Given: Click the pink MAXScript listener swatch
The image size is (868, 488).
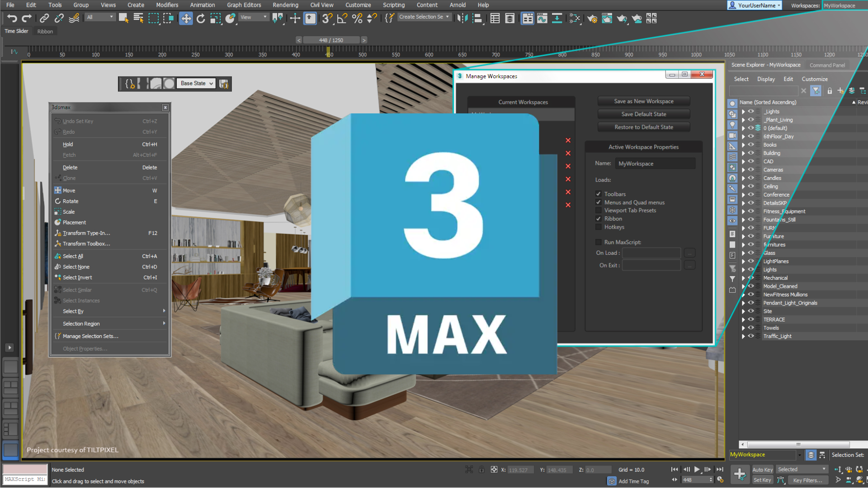Looking at the screenshot, I should tap(25, 469).
